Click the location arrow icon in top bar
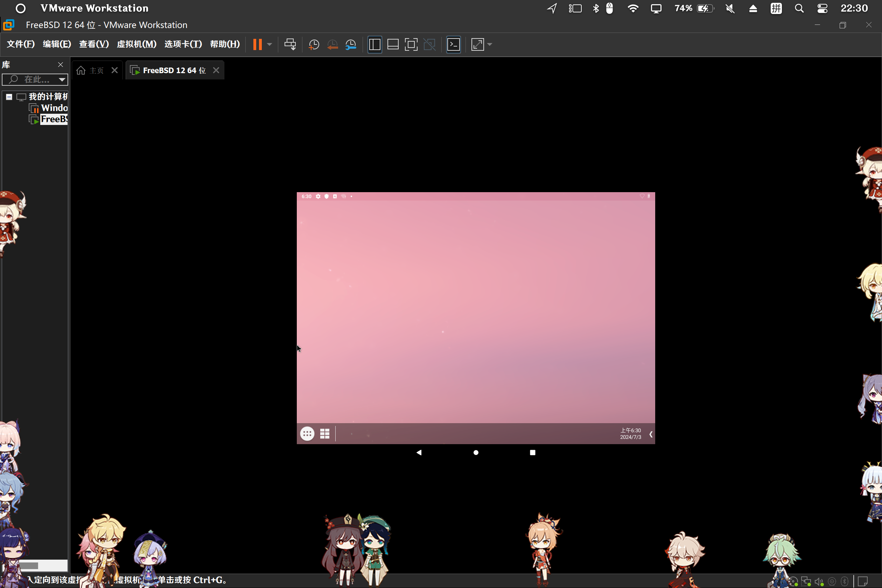This screenshot has width=882, height=588. [552, 8]
